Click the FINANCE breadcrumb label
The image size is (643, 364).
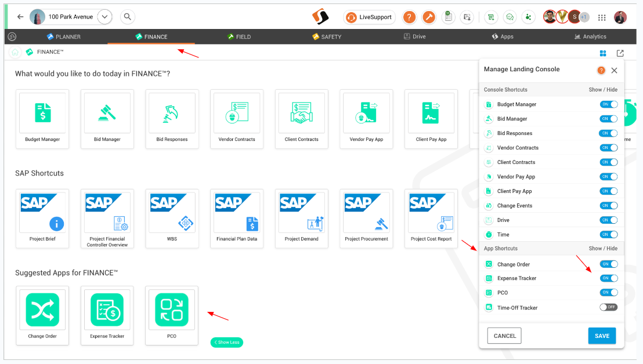(50, 52)
